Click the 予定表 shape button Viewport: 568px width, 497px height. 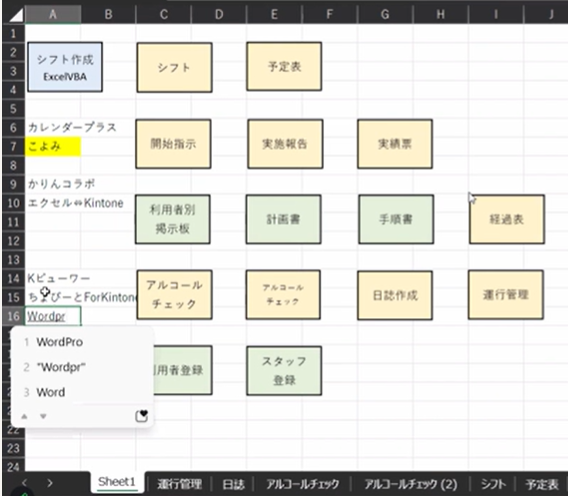pos(284,66)
